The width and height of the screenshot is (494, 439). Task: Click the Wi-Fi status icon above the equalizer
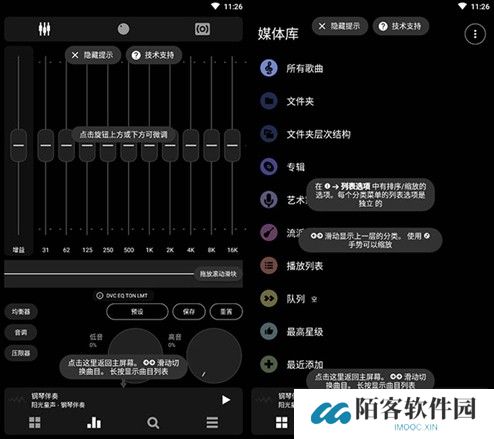coord(216,6)
